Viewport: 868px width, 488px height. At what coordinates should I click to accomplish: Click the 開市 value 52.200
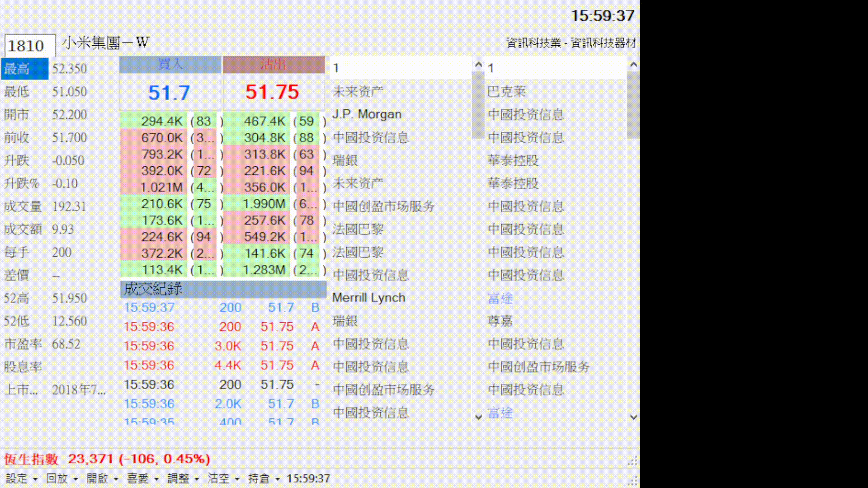(69, 115)
